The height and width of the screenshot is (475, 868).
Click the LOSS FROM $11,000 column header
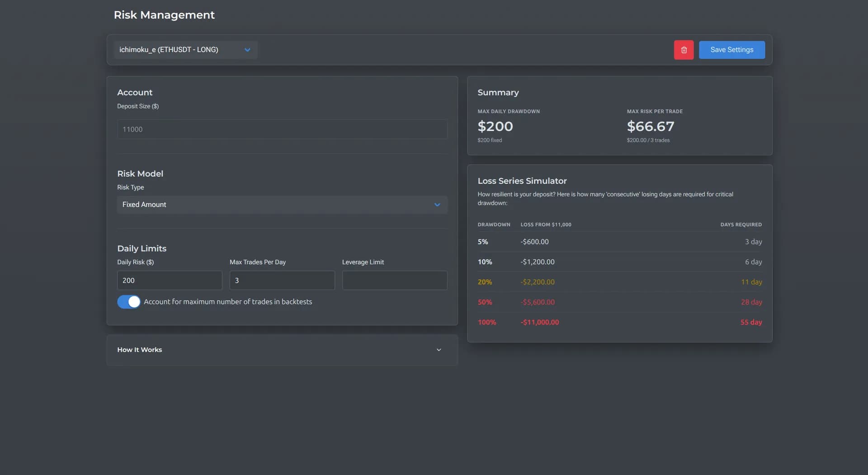pos(546,224)
